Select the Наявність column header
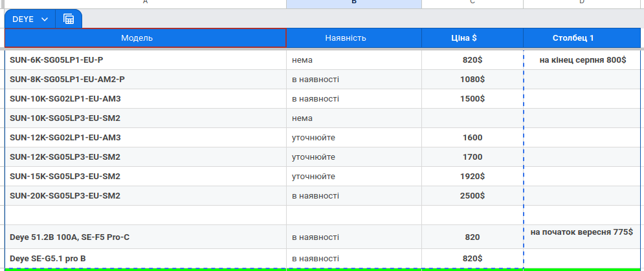644x271 pixels. [354, 38]
